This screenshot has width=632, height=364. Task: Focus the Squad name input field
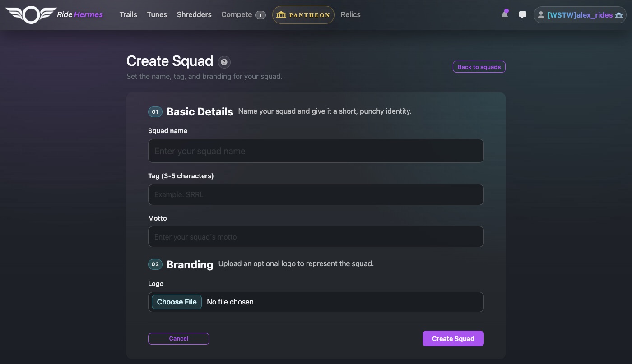point(316,151)
